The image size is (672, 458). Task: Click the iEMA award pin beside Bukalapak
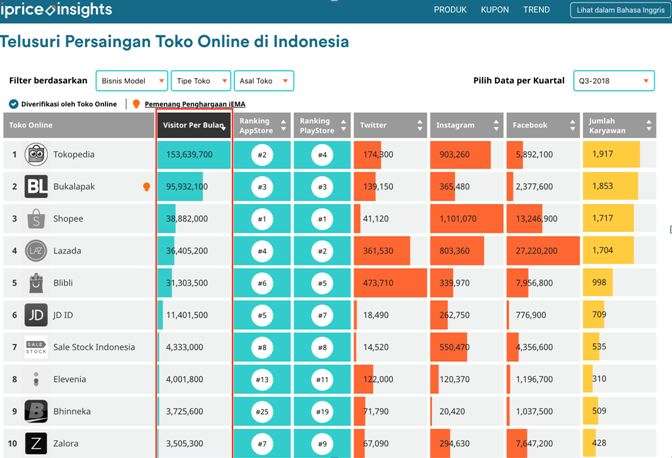[x=147, y=187]
